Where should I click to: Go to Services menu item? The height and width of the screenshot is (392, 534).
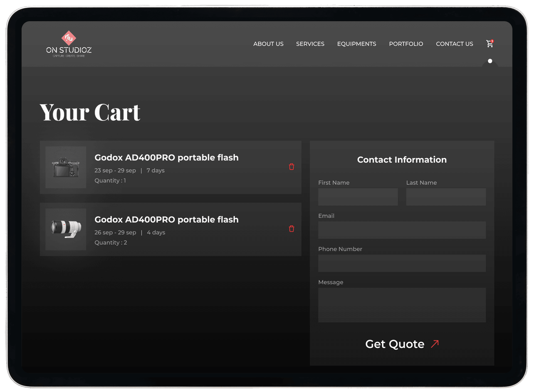(310, 44)
